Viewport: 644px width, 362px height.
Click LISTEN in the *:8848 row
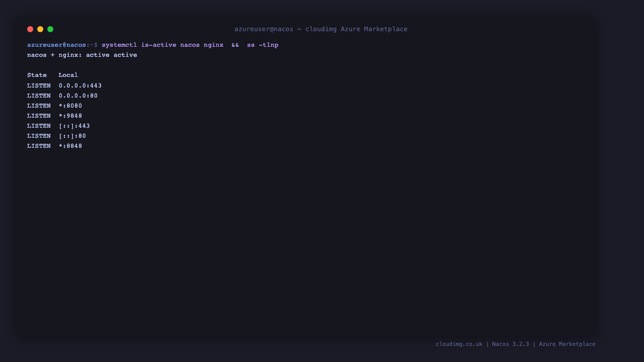point(39,146)
